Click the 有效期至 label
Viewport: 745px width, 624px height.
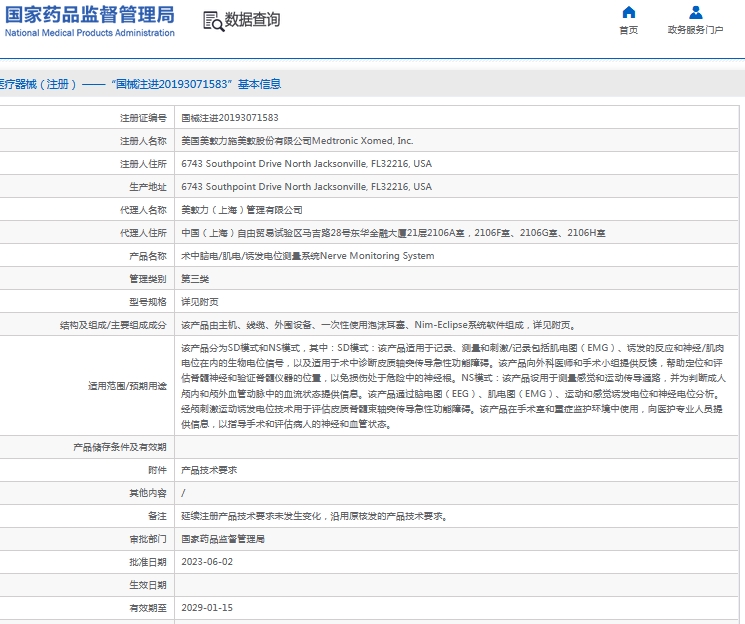(148, 608)
